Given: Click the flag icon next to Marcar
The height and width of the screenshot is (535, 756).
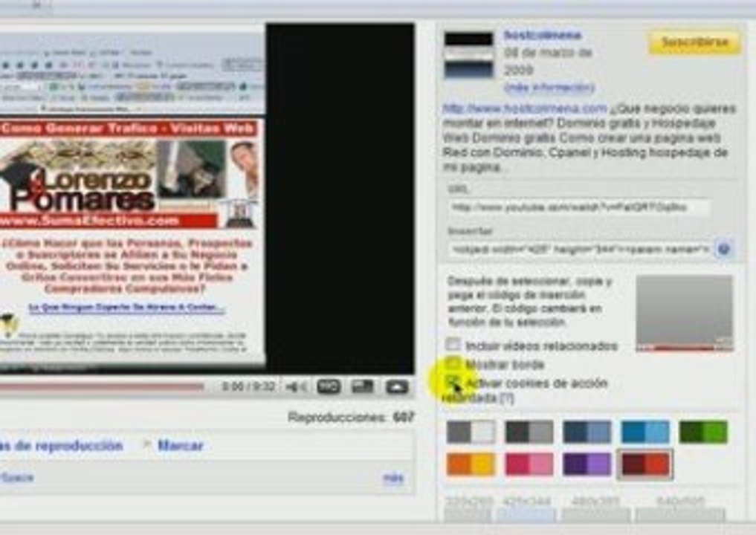Looking at the screenshot, I should [x=146, y=444].
